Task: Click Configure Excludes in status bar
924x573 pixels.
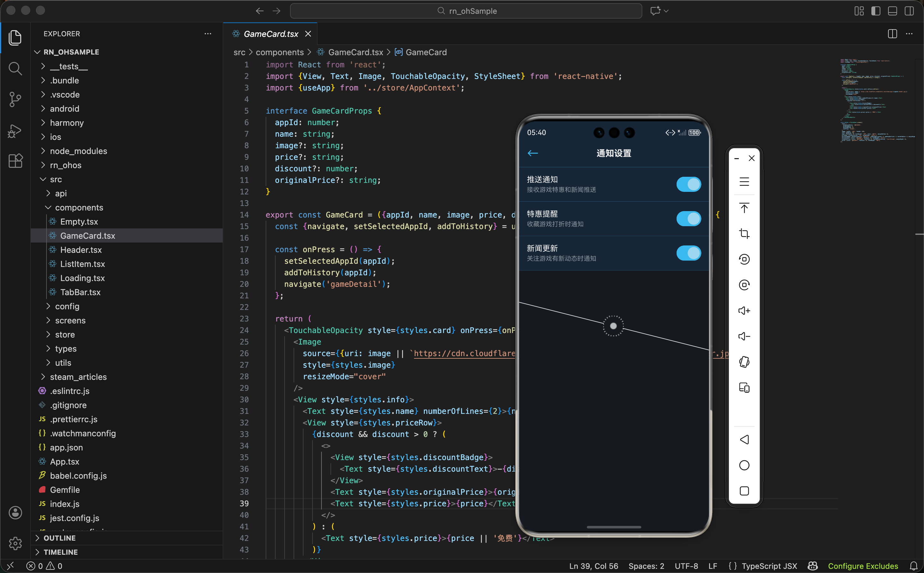Action: 863,566
